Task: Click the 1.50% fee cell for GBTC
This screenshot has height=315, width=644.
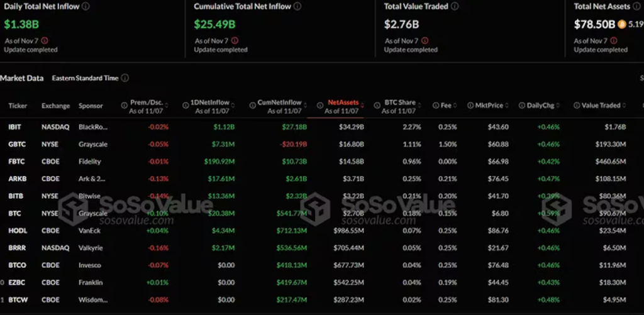Action: pyautogui.click(x=447, y=144)
